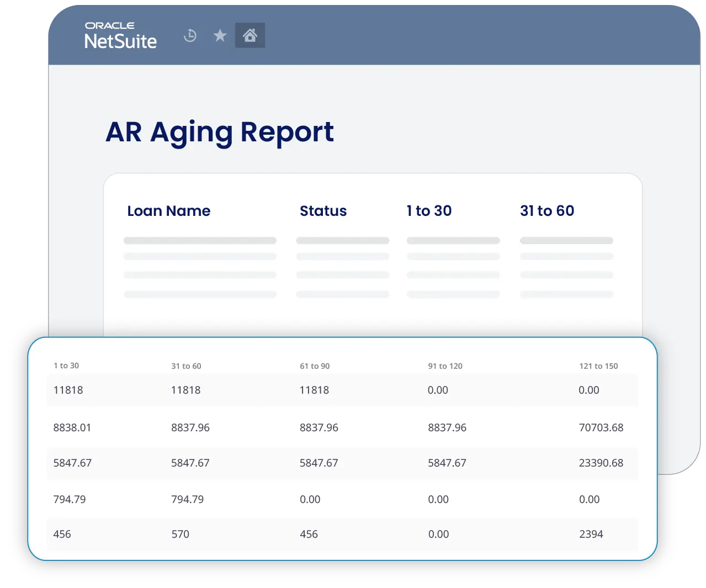Click the 8838.01 amount cell

72,427
